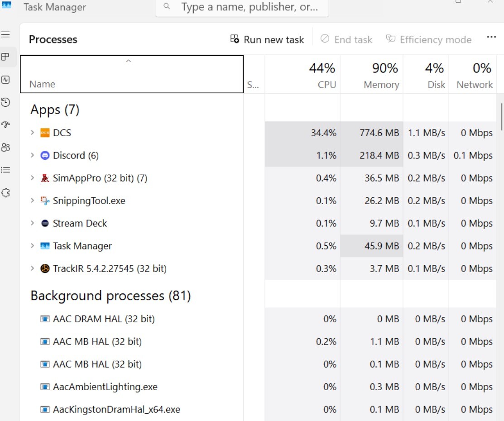
Task: Select the Discord (6) row name
Action: tap(76, 156)
